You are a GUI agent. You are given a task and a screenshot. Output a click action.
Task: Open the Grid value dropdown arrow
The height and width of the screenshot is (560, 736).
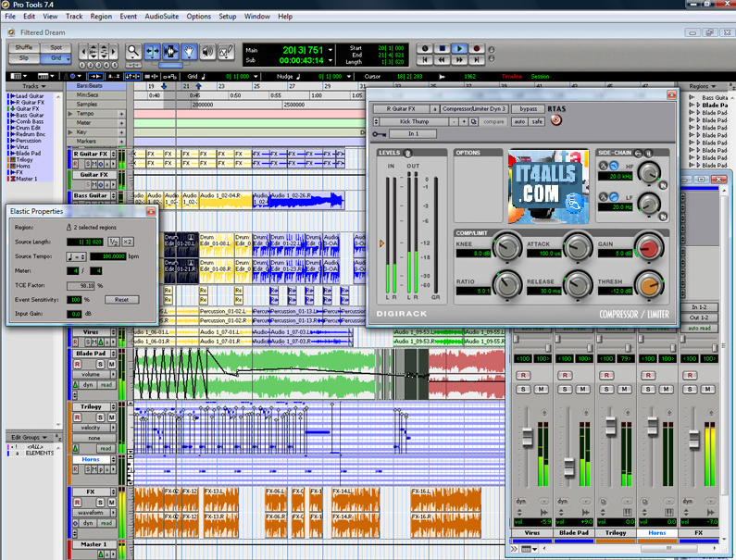pyautogui.click(x=256, y=77)
